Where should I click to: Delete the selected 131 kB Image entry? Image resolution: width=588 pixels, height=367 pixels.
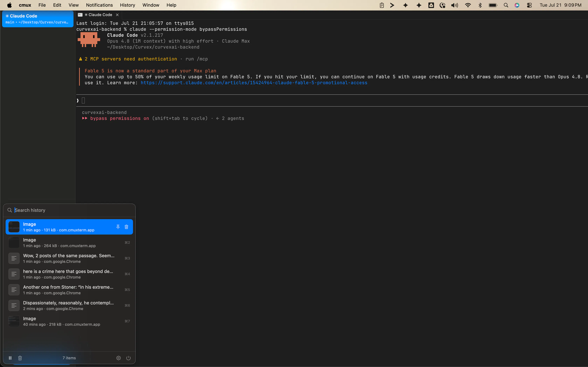click(x=126, y=227)
